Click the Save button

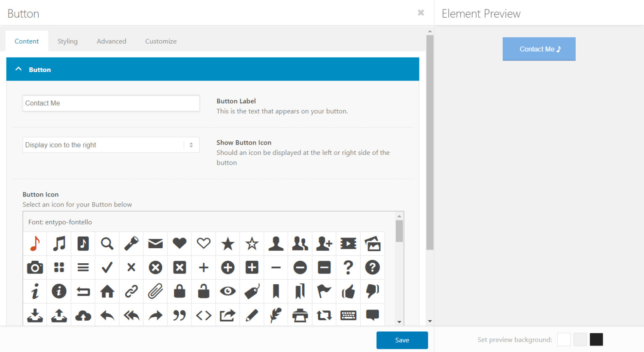coord(402,340)
